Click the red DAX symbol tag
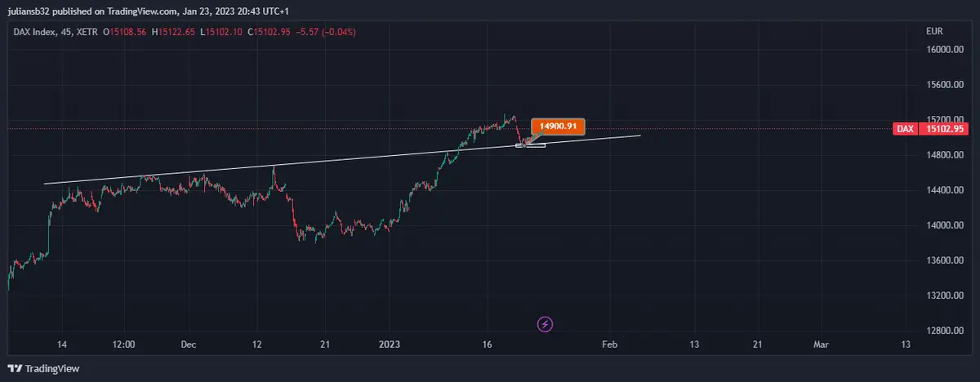The width and height of the screenshot is (980, 382). [905, 129]
